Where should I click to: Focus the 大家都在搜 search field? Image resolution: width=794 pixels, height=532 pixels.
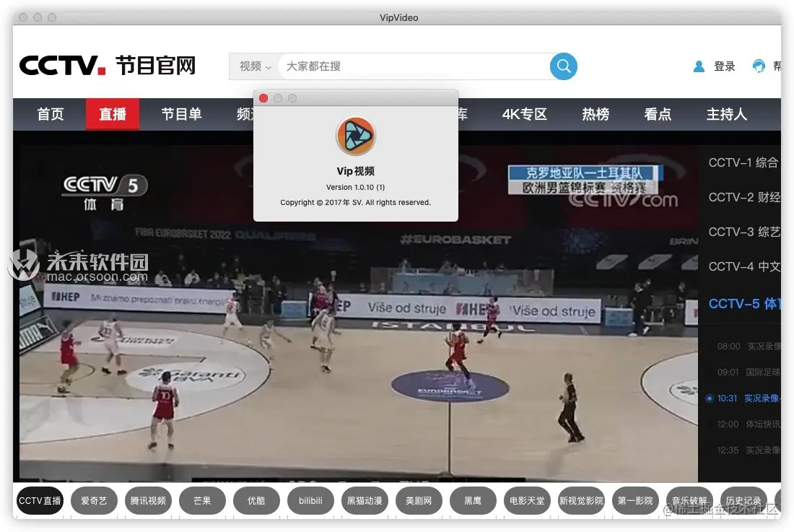(x=414, y=66)
